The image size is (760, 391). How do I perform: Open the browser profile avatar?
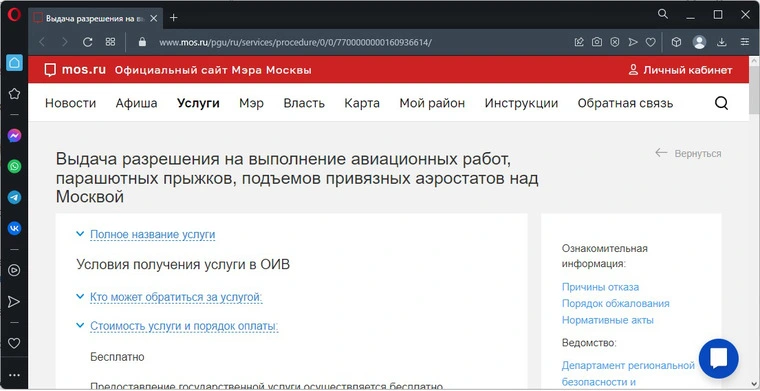(699, 42)
